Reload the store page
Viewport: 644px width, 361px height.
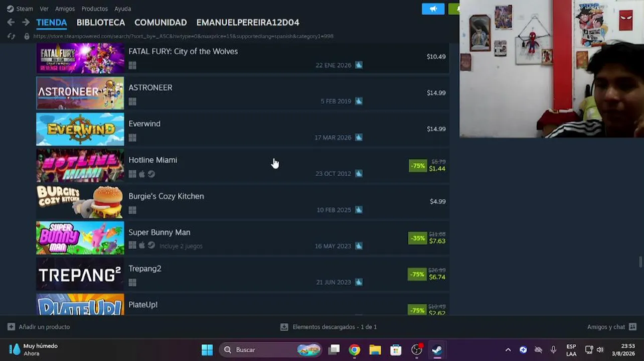click(11, 36)
